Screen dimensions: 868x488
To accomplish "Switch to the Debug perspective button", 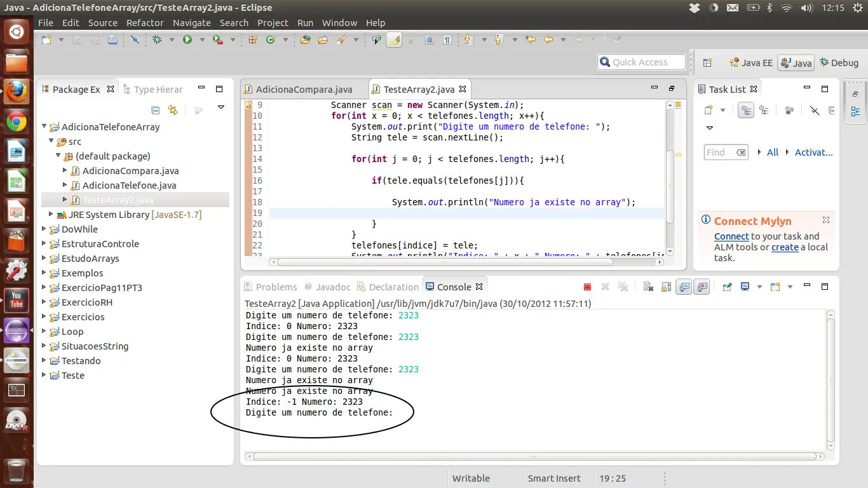I will [839, 62].
